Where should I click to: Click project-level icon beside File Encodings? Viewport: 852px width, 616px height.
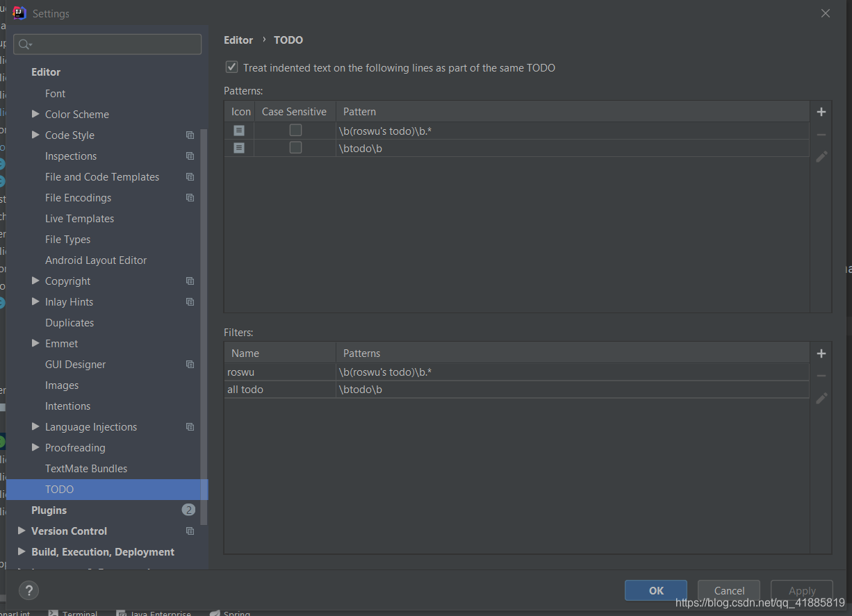(190, 198)
